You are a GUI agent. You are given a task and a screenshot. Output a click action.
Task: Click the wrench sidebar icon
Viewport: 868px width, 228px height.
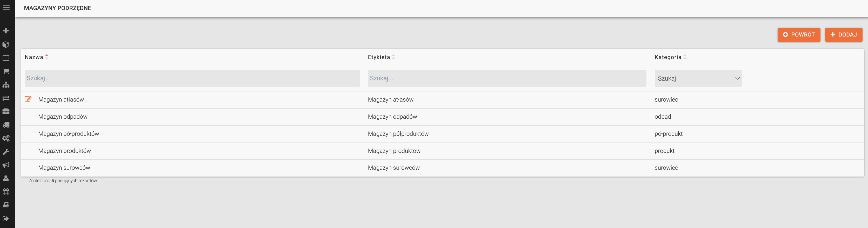click(x=6, y=152)
